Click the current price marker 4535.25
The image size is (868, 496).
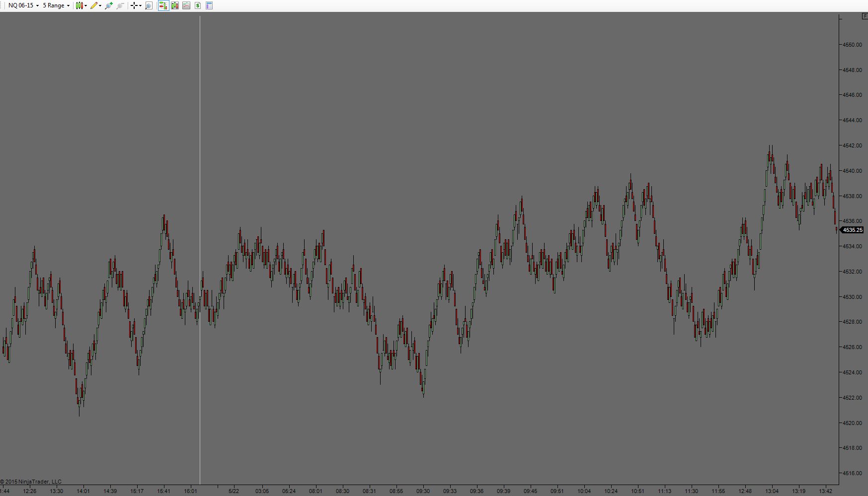(x=852, y=230)
